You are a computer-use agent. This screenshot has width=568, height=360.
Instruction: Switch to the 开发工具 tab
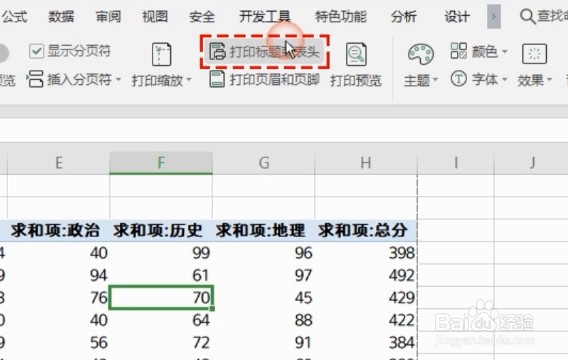265,17
